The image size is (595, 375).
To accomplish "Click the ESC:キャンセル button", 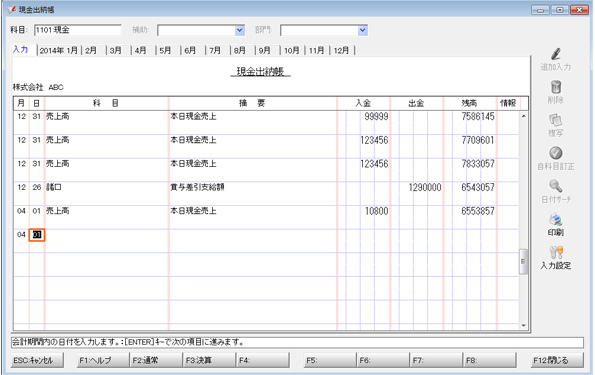I will pyautogui.click(x=37, y=360).
